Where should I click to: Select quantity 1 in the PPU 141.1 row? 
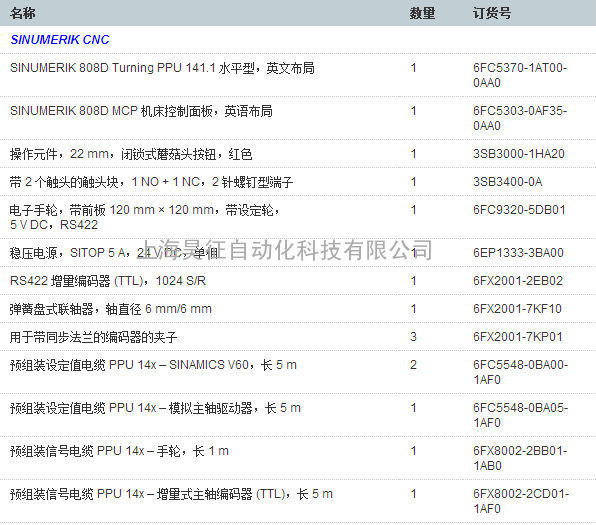[x=413, y=68]
